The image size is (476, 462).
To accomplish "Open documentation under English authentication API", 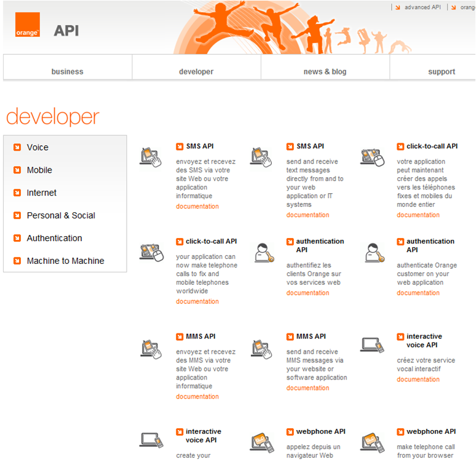I will (418, 293).
